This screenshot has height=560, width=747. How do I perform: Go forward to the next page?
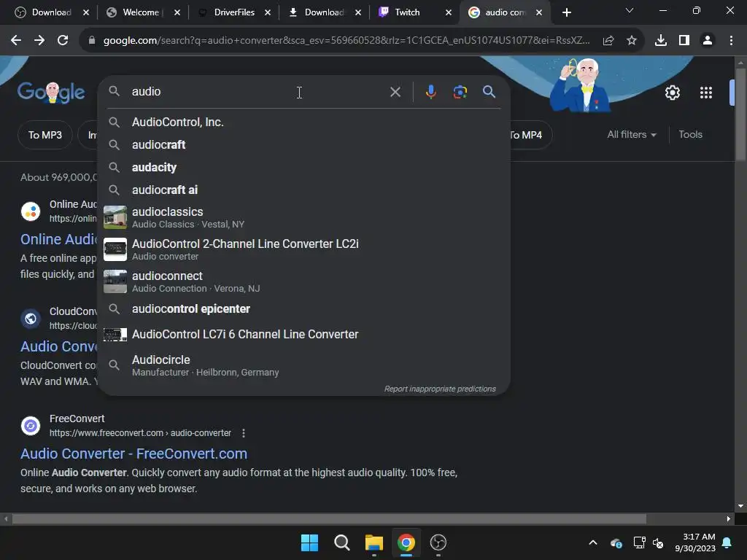point(39,41)
